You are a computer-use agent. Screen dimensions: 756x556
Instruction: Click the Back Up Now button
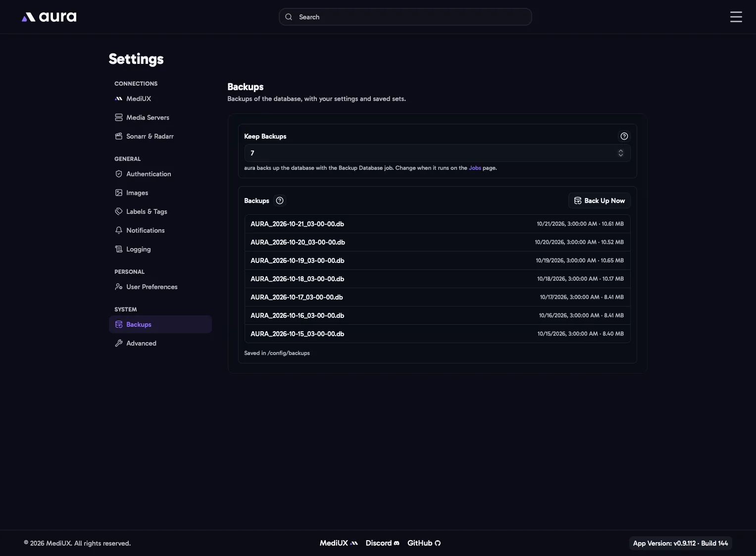(599, 201)
